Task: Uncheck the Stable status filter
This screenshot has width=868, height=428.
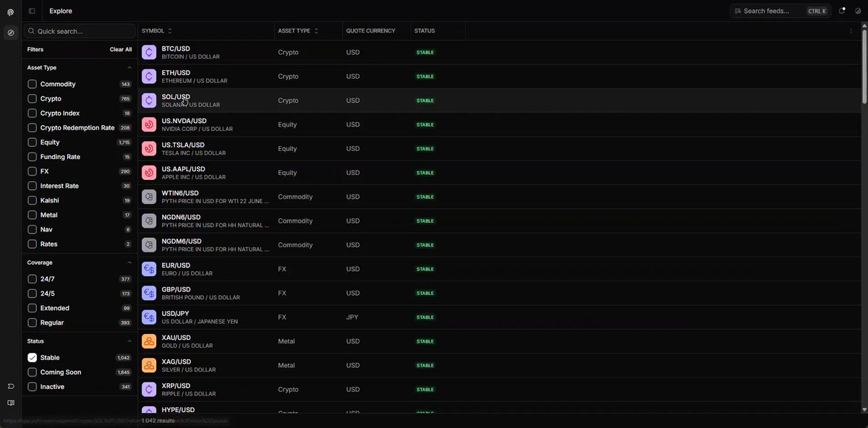Action: pyautogui.click(x=32, y=357)
